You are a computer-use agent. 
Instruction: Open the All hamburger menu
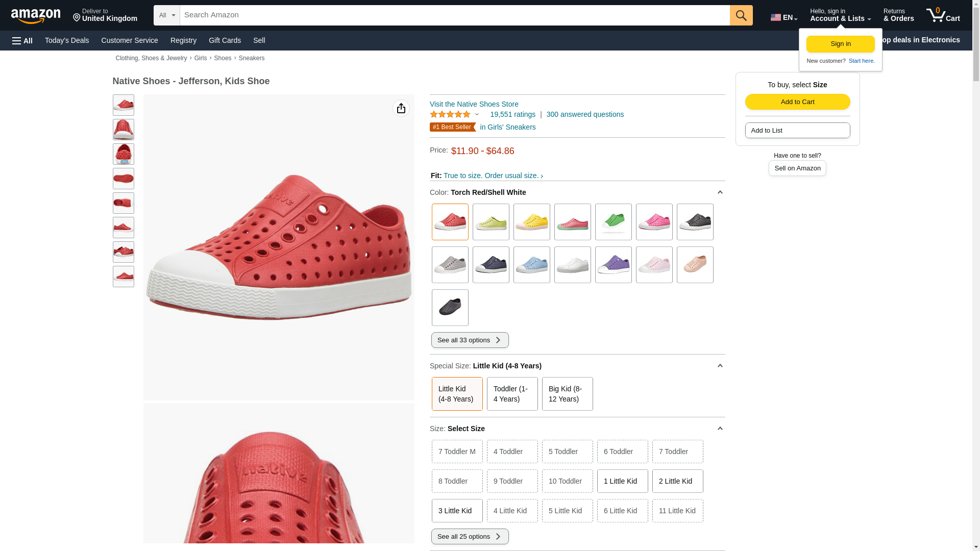(x=22, y=41)
